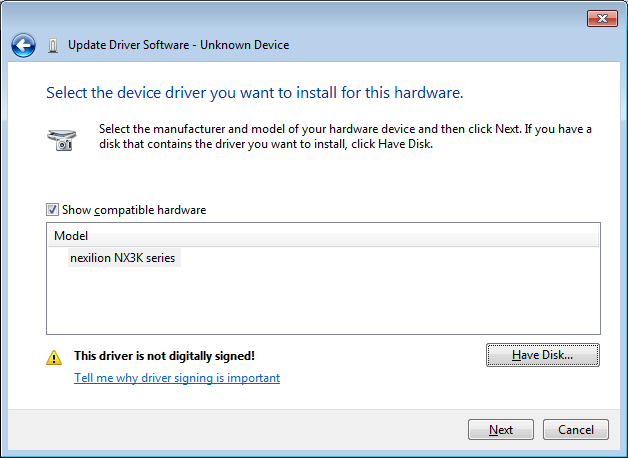
Task: Open the Have Disk... dialog
Action: pyautogui.click(x=542, y=355)
